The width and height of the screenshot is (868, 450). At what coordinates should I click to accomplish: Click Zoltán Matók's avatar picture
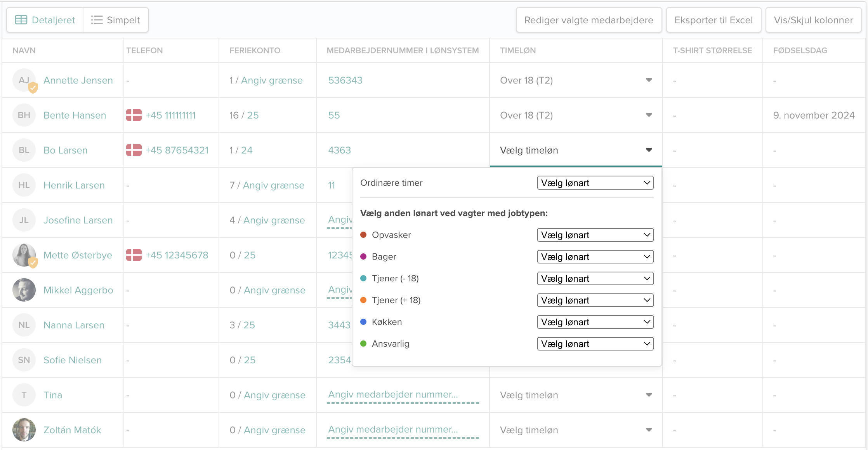(x=24, y=430)
